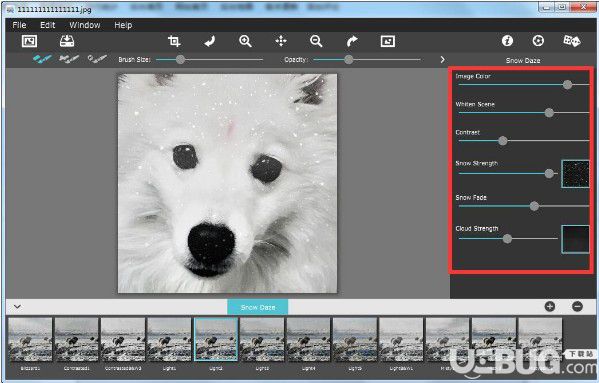This screenshot has height=383, width=599.
Task: Collapse the preset strip with the chevron
Action: point(17,307)
